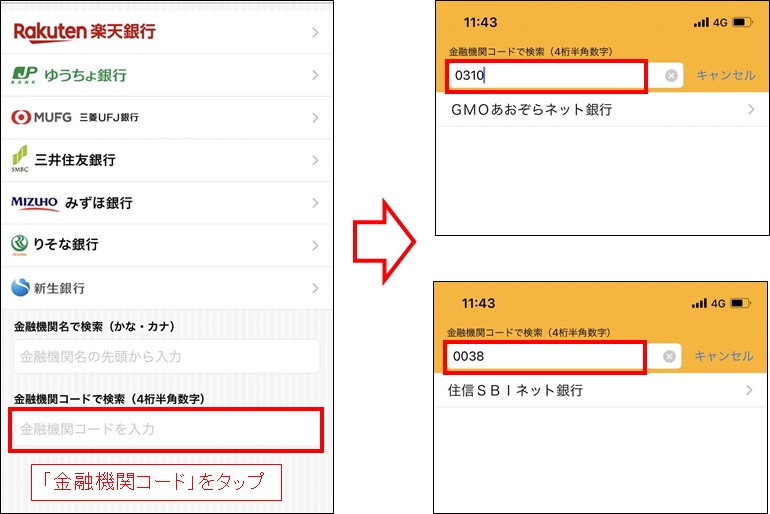Viewport: 770px width, 514px height.
Task: Focus the 金融機関名の先頭から入力 field
Action: click(167, 356)
